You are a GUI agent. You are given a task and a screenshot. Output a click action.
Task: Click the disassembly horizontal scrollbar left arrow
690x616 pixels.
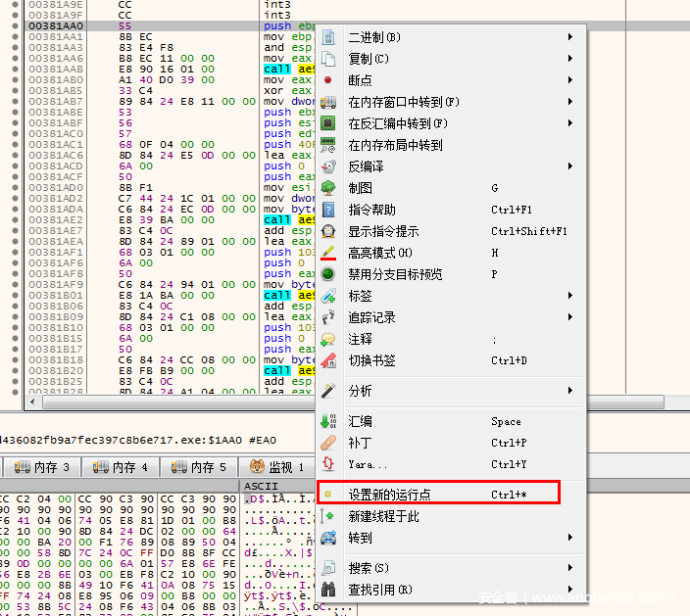coord(29,402)
